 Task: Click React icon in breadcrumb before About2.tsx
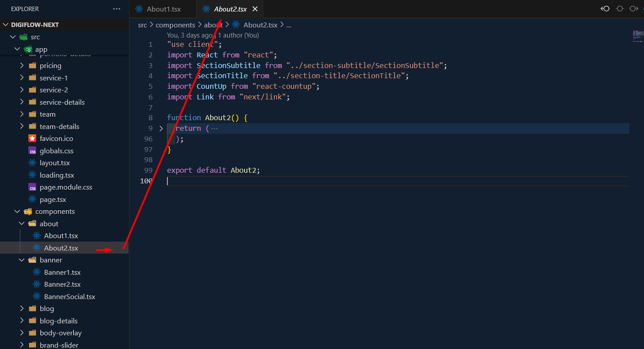[236, 25]
